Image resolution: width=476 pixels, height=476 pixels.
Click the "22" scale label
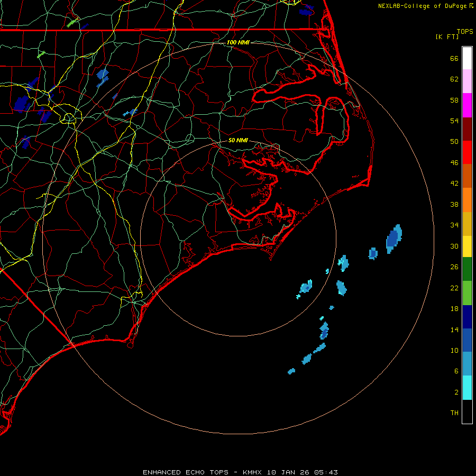click(454, 288)
